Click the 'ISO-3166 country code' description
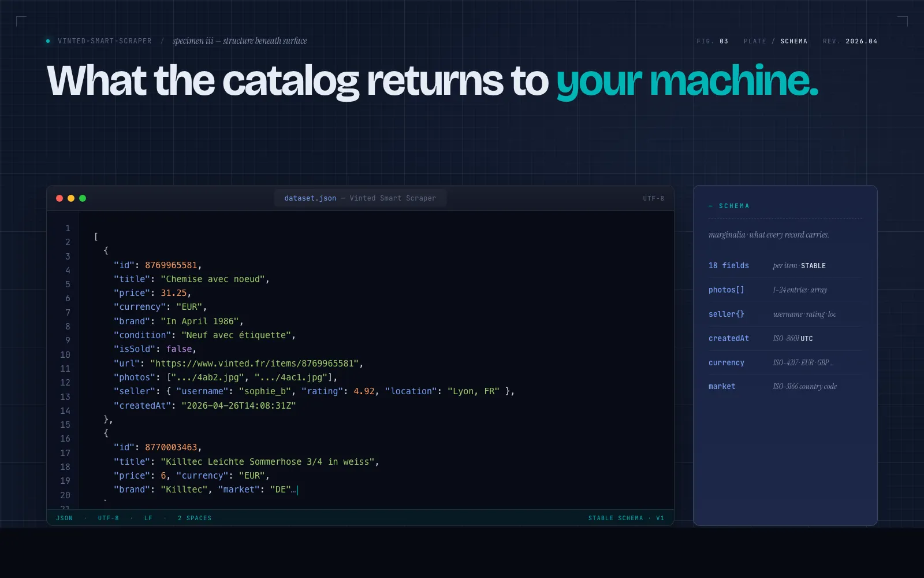924x578 pixels. coord(805,387)
